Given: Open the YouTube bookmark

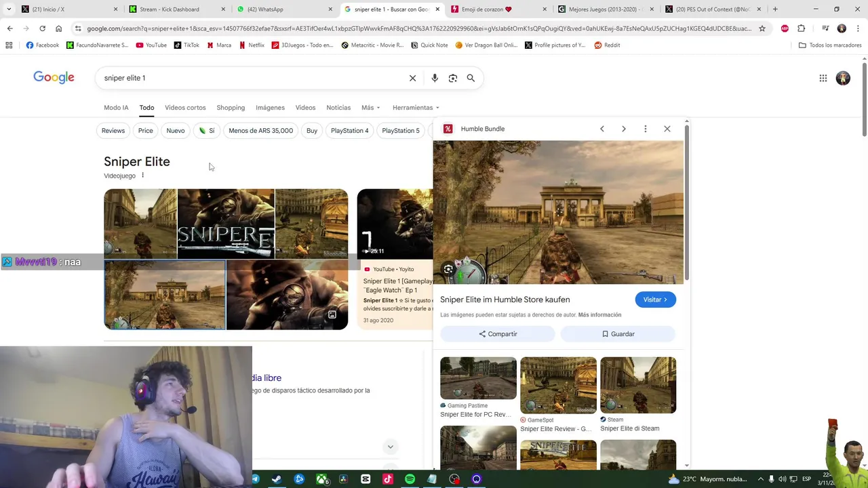Looking at the screenshot, I should point(151,45).
